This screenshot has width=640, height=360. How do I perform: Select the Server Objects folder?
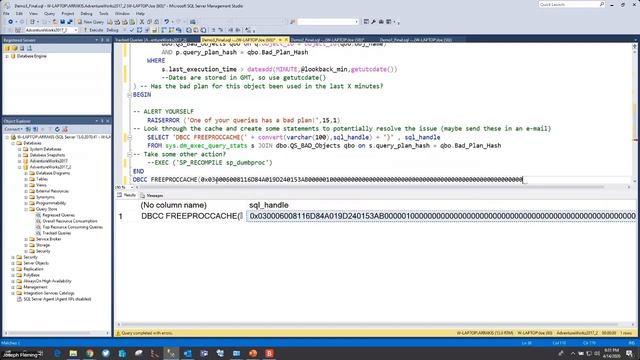coord(36,263)
